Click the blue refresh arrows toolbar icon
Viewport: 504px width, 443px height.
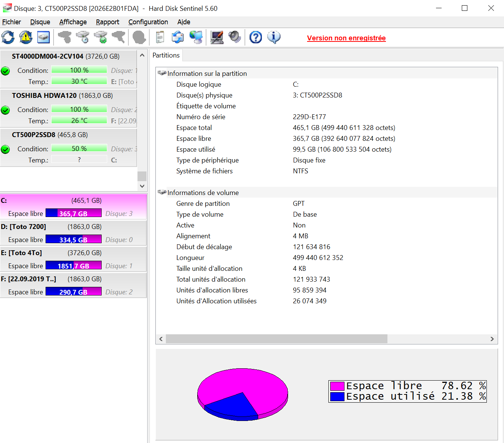8,37
